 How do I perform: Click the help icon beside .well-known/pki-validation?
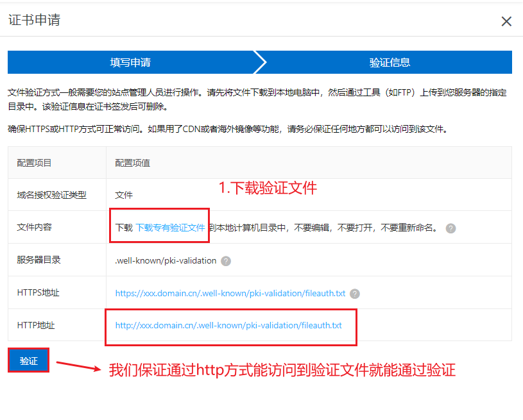(x=226, y=261)
